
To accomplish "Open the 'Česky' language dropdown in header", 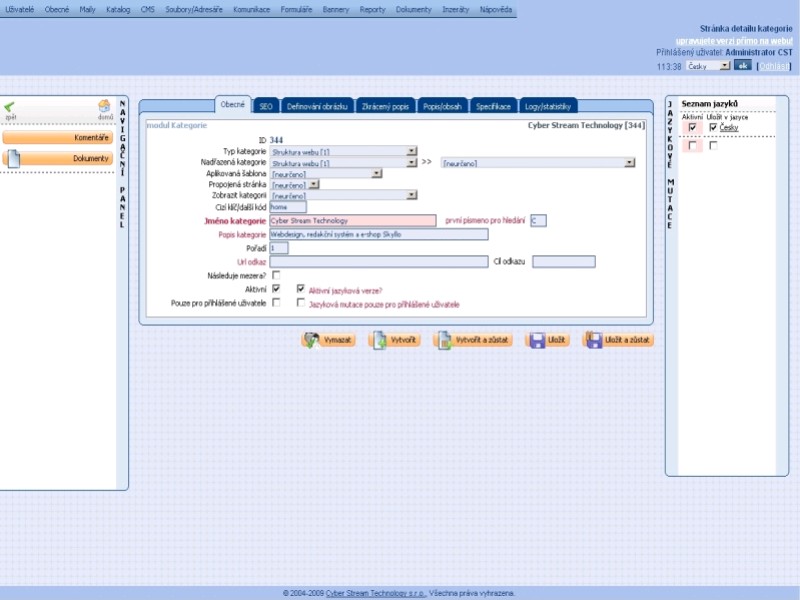I will point(725,66).
